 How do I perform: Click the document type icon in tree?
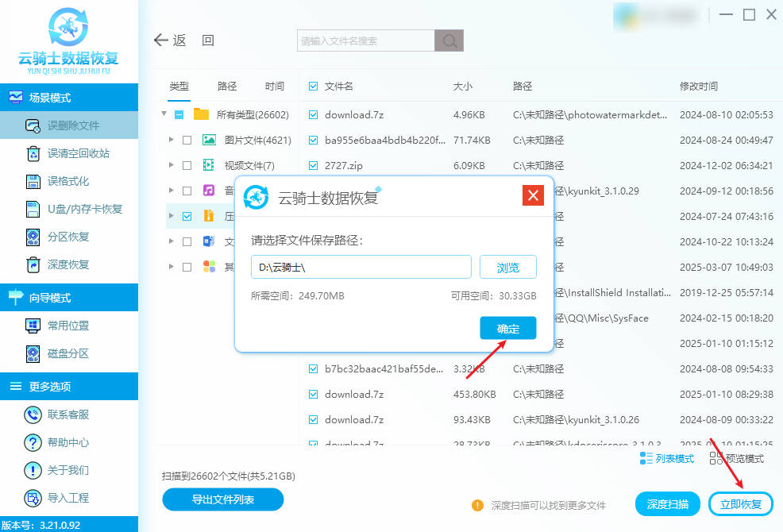pyautogui.click(x=209, y=241)
